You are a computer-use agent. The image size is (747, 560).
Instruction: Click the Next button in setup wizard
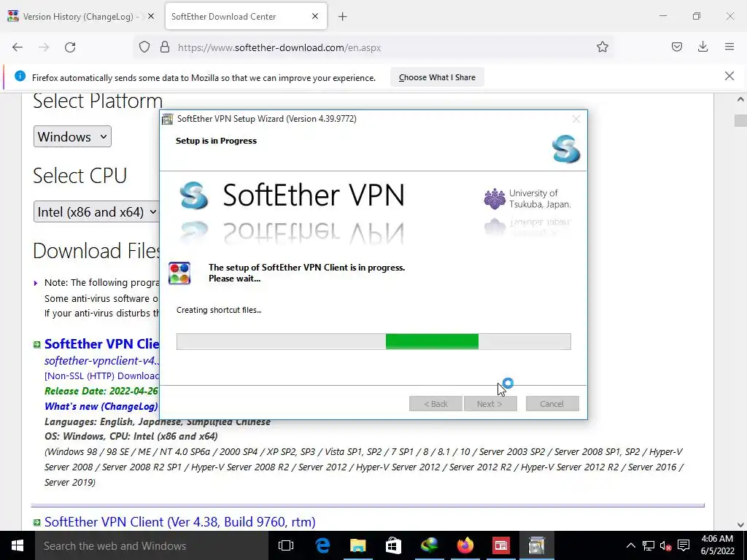[490, 404]
